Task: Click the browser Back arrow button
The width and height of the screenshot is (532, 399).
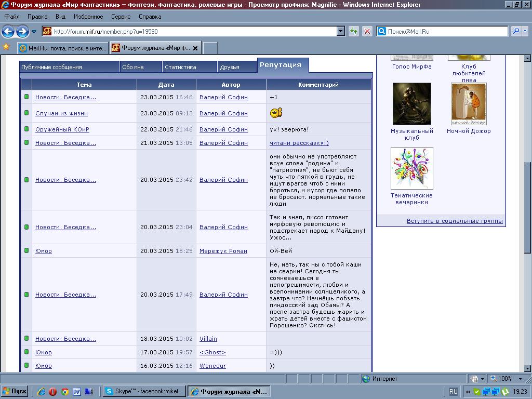Action: [8, 32]
